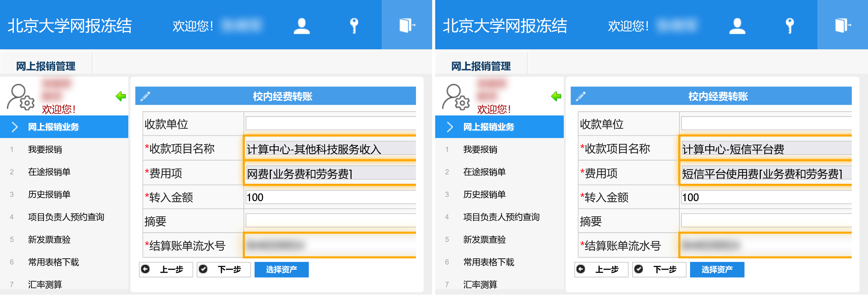Click 下一步 button in the left form
This screenshot has width=868, height=295.
tap(224, 269)
